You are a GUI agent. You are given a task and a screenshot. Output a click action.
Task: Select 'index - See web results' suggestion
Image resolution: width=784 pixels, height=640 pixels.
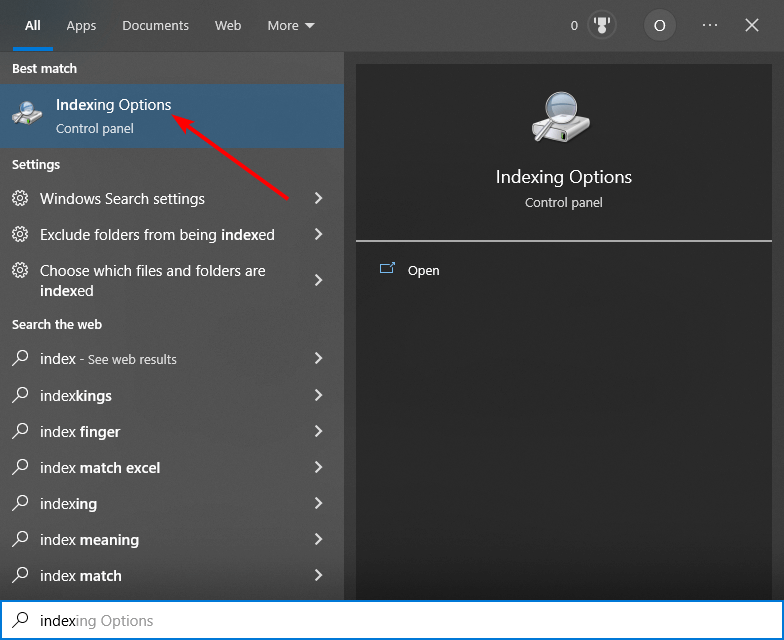(x=172, y=358)
